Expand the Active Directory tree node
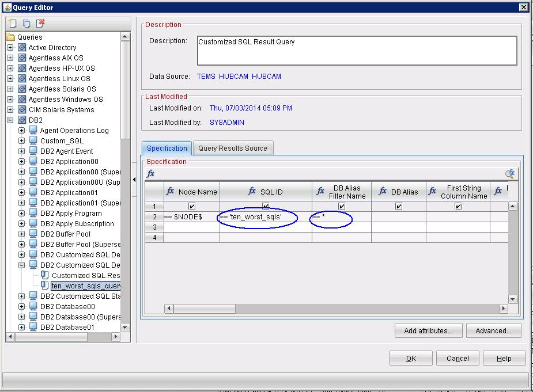Viewport: 533px width, 392px height. (10, 48)
